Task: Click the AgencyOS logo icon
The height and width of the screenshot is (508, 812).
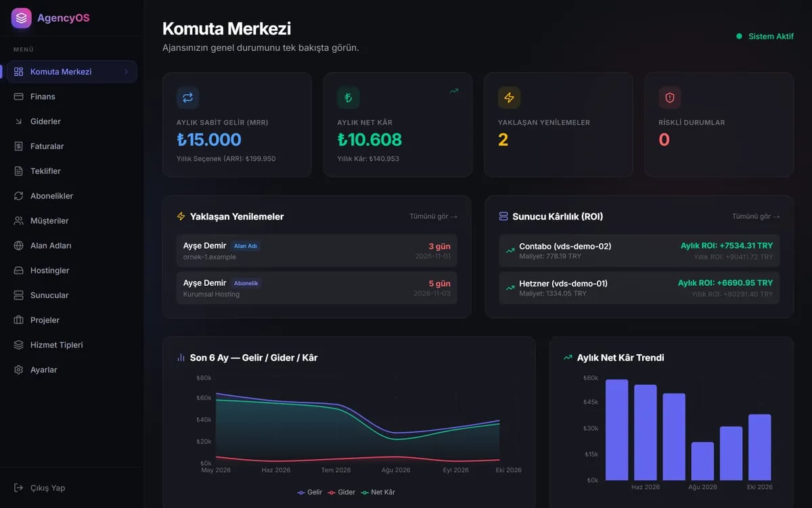Action: point(22,18)
